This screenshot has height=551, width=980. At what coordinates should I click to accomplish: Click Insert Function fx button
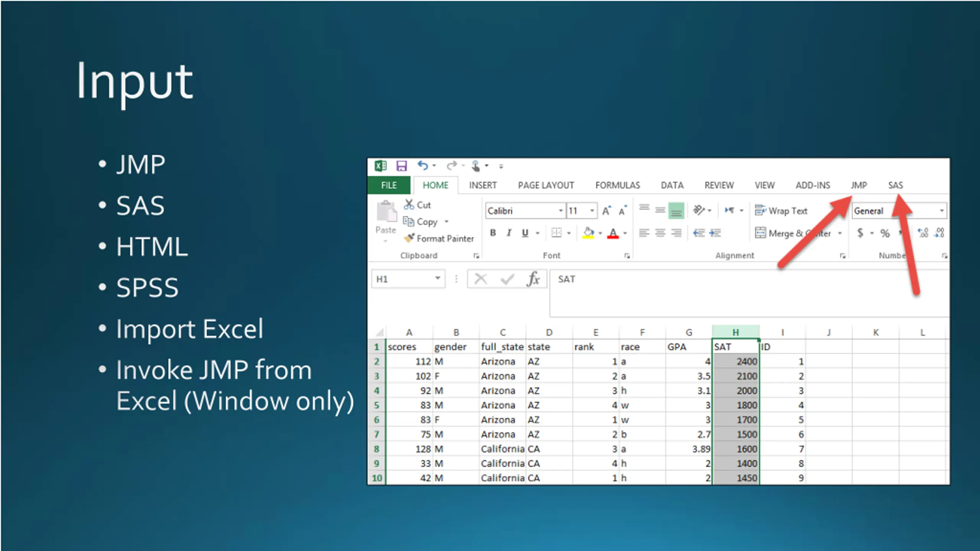(533, 279)
